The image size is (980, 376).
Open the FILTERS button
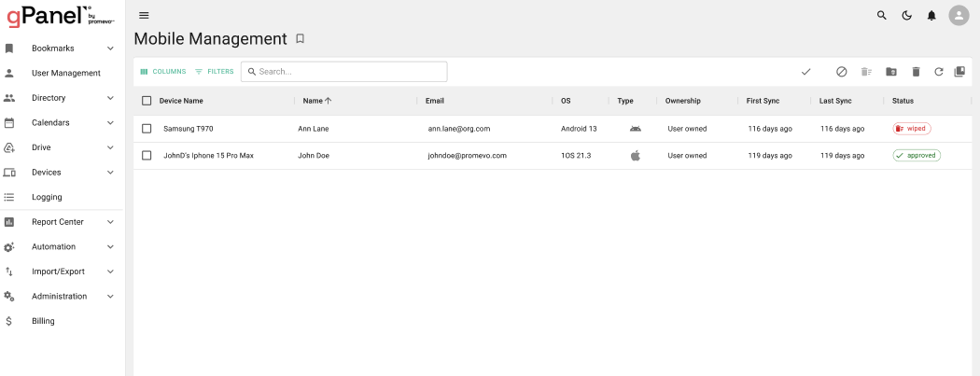point(215,72)
